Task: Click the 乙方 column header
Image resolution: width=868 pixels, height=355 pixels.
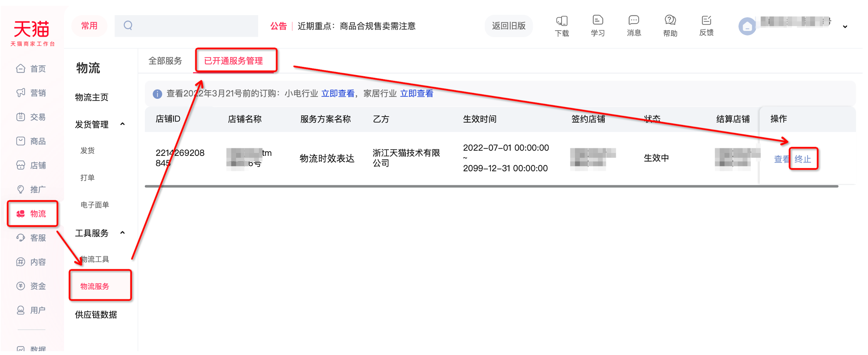Action: (x=381, y=119)
